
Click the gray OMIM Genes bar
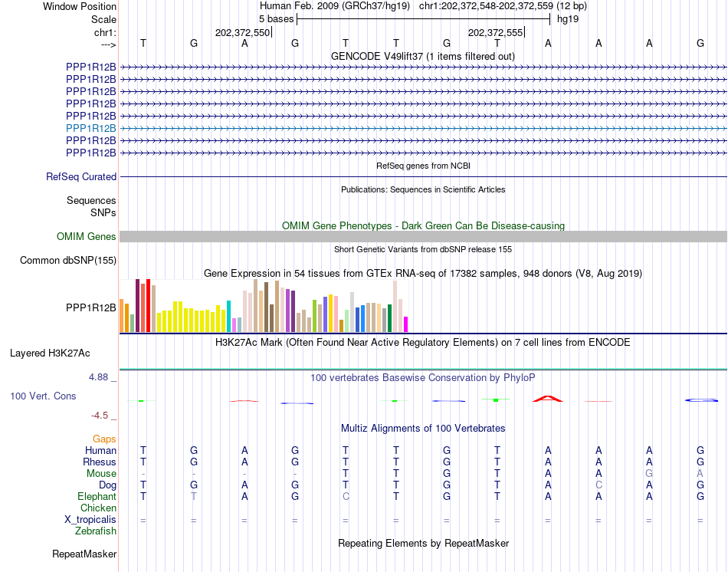424,236
